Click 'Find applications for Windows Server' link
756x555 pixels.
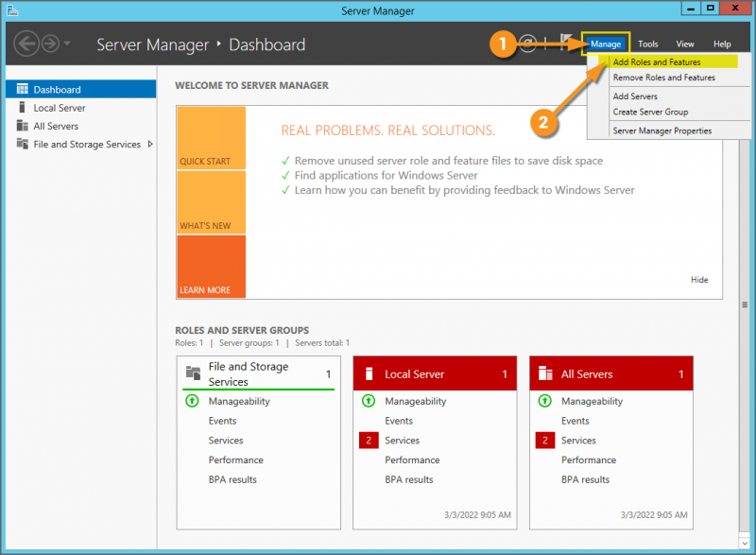point(386,175)
